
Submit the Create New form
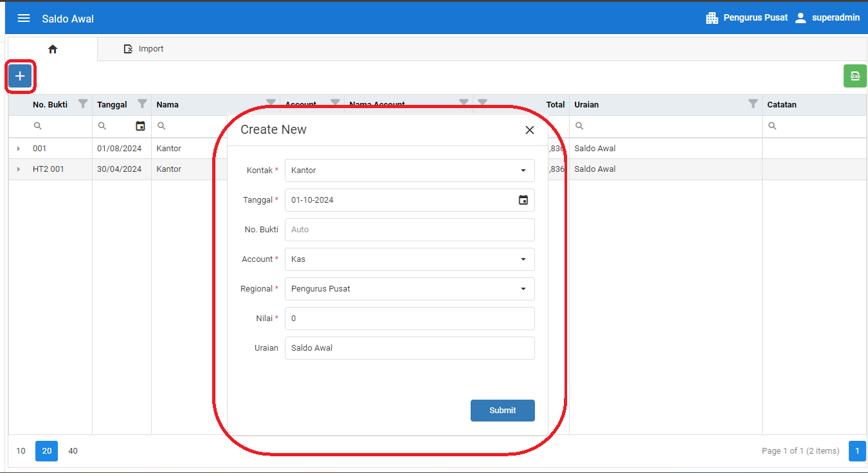[502, 411]
